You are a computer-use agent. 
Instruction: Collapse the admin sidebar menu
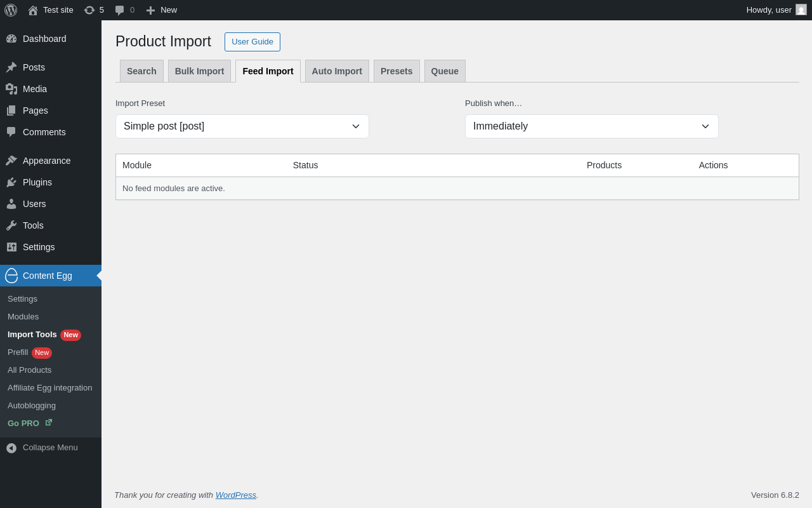[42, 448]
